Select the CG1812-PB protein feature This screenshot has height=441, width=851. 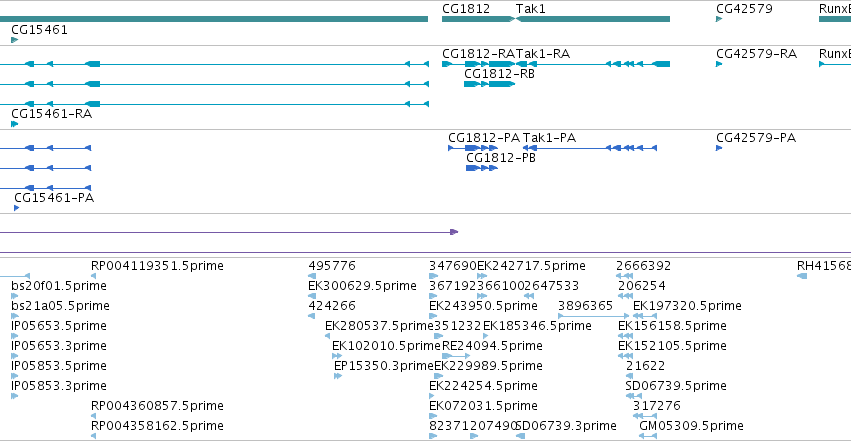(x=482, y=168)
